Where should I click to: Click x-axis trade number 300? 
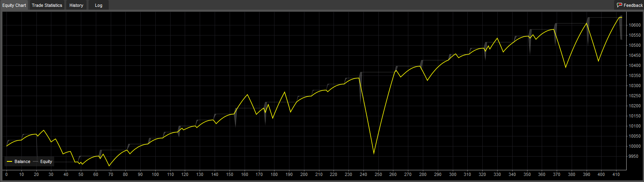pos(452,174)
